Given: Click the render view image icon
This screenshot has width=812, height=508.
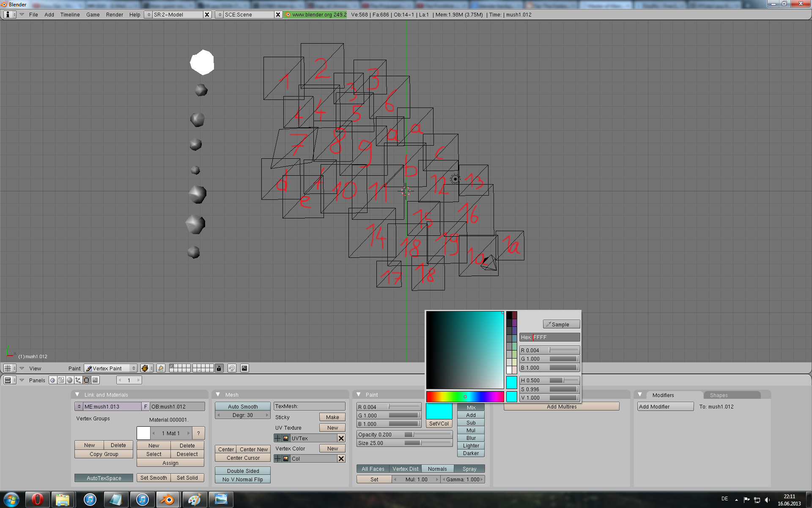Looking at the screenshot, I should point(244,368).
